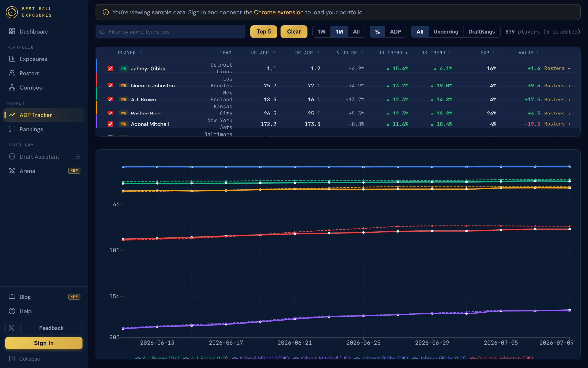Click the Draft Assistant crosshair icon

coord(12,156)
